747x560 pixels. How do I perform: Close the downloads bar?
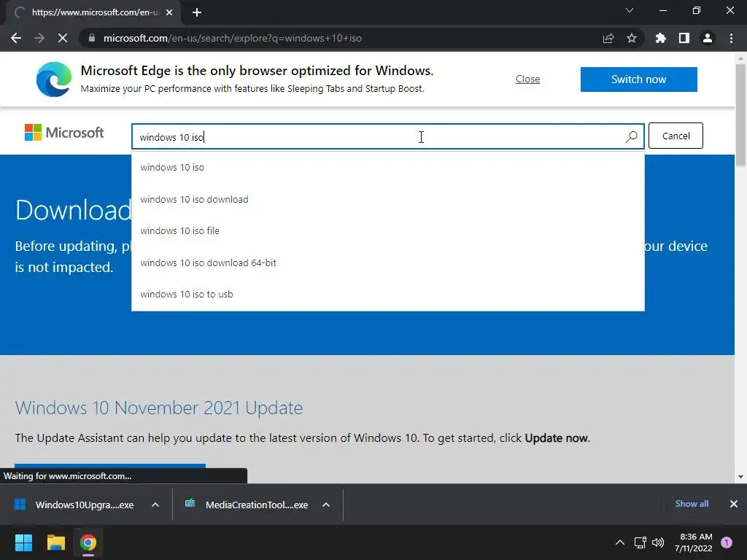click(x=734, y=504)
